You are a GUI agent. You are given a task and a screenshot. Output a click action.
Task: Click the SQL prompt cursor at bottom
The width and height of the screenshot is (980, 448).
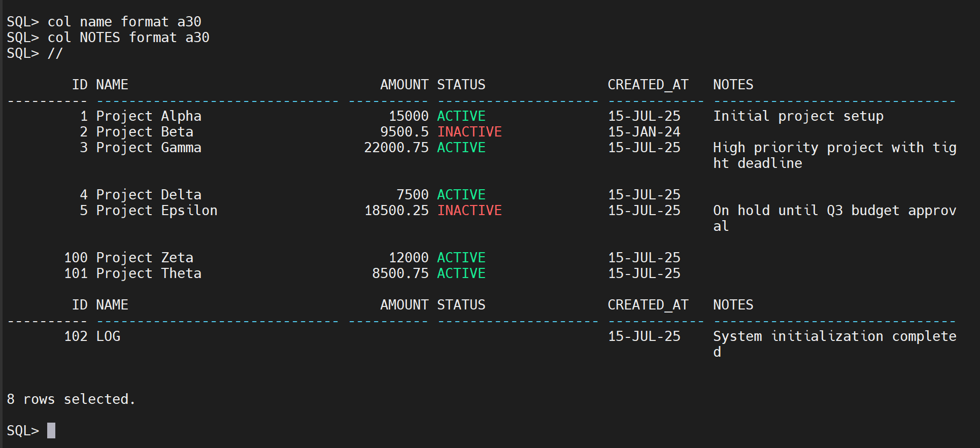[51, 430]
